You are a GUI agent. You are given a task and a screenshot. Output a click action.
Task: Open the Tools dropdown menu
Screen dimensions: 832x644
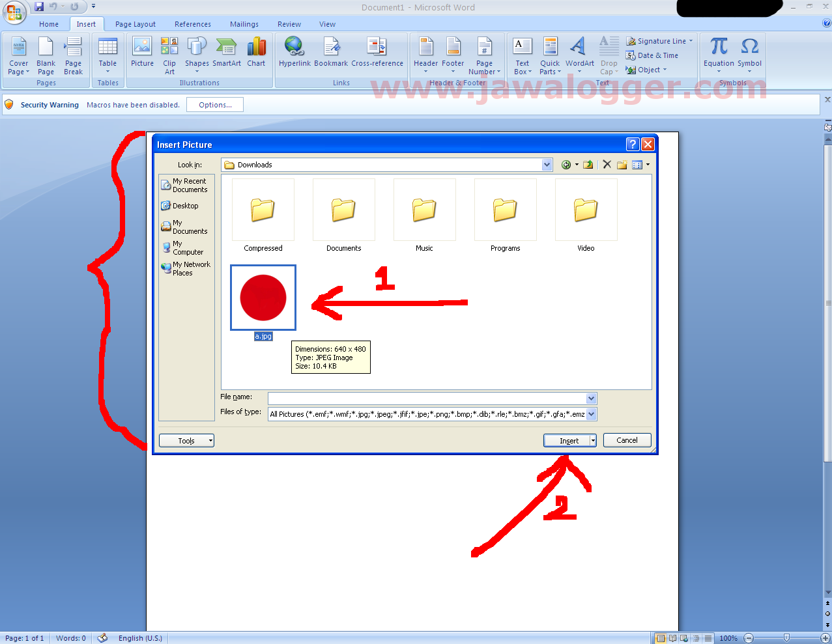[x=186, y=441]
